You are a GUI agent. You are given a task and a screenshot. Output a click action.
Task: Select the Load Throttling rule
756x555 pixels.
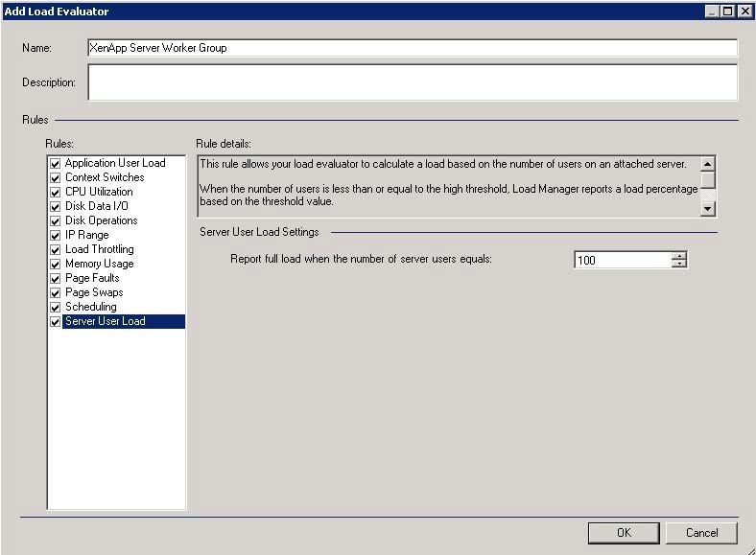click(x=100, y=249)
